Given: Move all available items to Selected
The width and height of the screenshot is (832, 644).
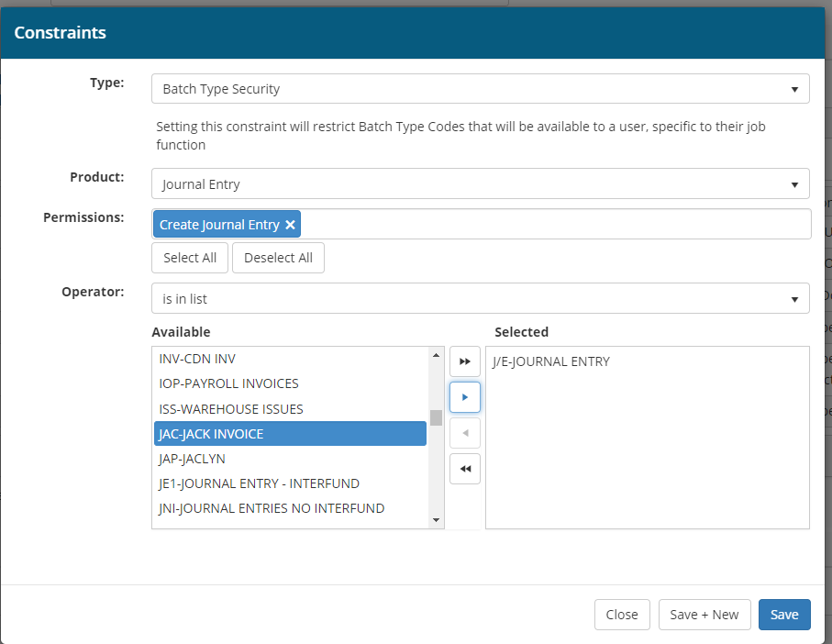Looking at the screenshot, I should [465, 361].
